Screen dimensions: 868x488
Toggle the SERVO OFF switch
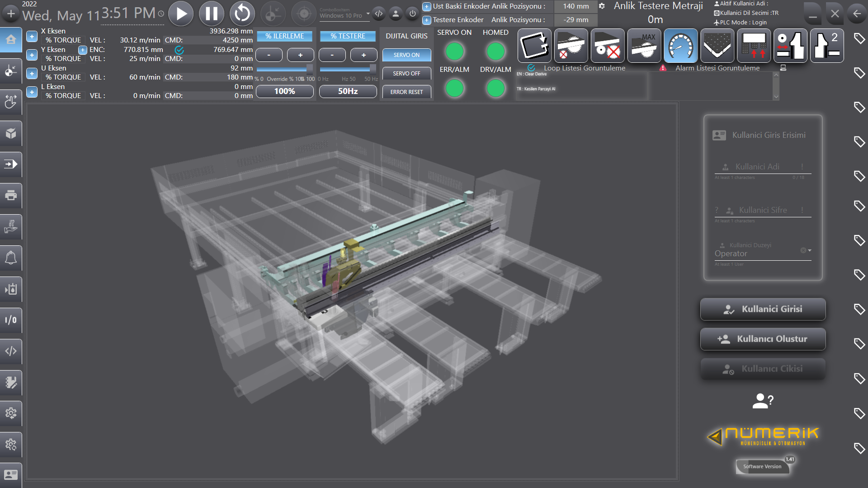tap(406, 74)
